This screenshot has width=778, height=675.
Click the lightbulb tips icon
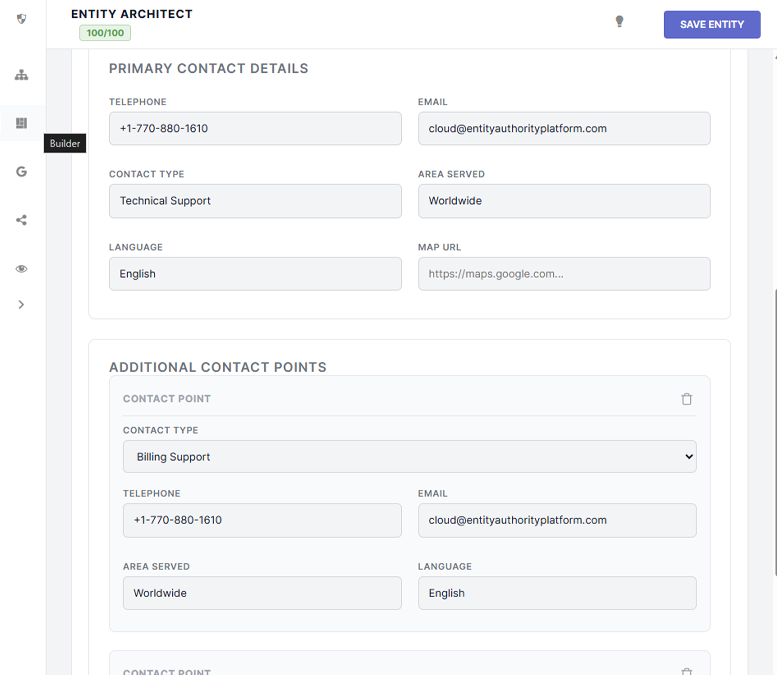619,21
